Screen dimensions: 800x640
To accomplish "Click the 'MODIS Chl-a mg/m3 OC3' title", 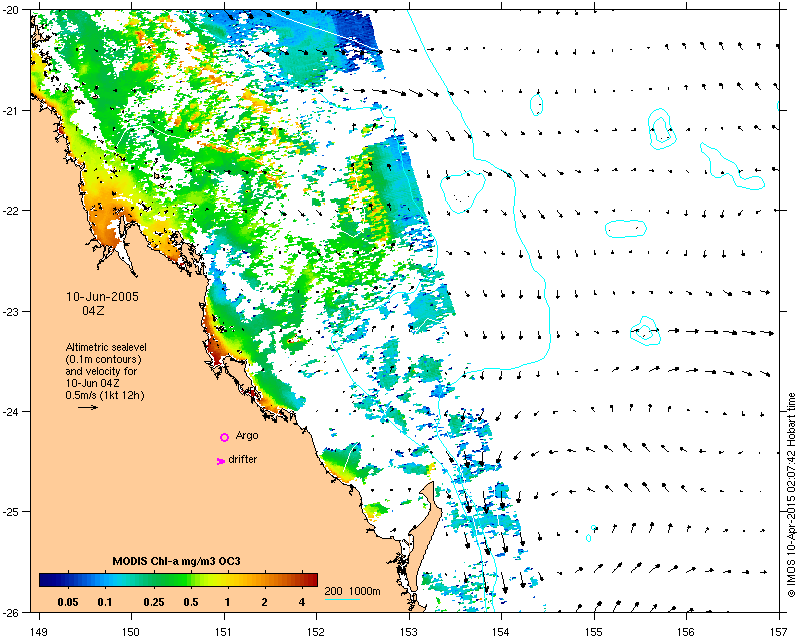I will pos(177,561).
